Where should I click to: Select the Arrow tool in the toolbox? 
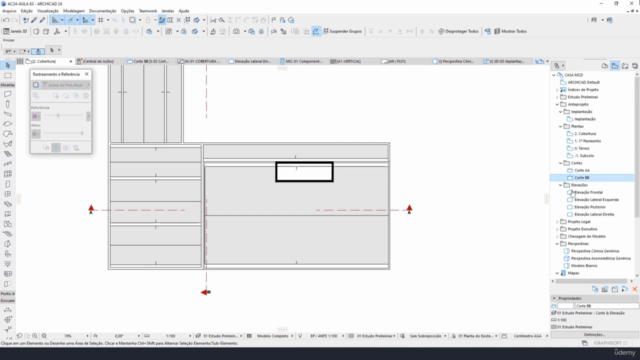[7, 65]
